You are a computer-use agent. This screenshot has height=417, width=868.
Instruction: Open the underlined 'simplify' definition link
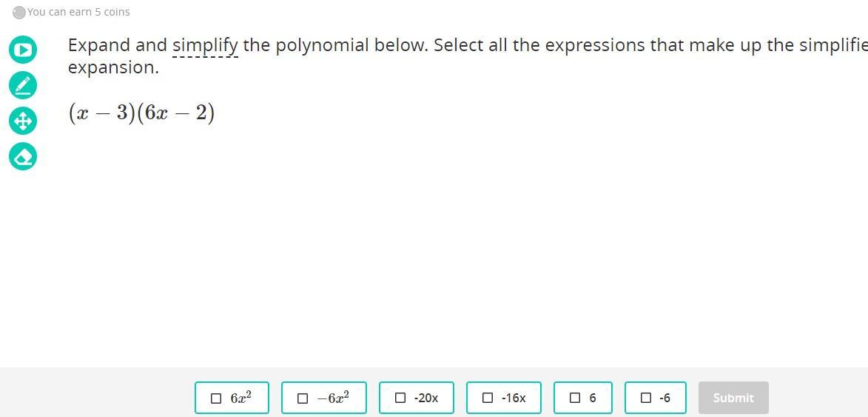[205, 45]
